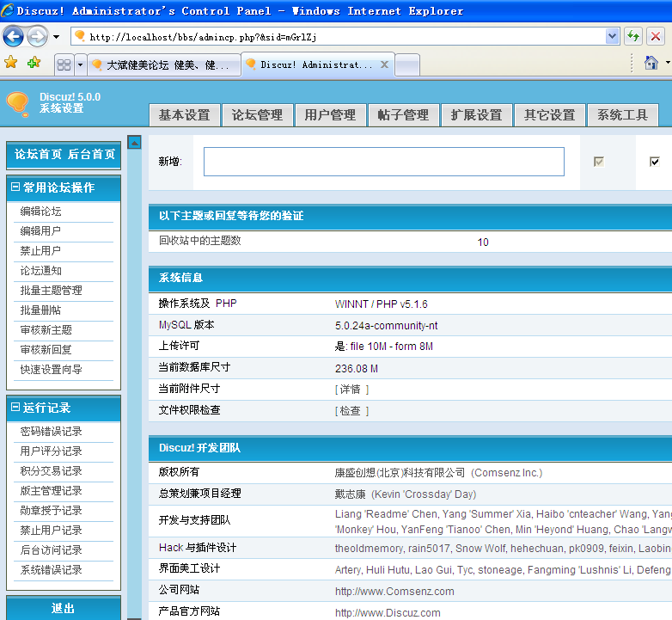Open the recent pages dropdown arrow
This screenshot has height=620, width=672.
pyautogui.click(x=56, y=37)
